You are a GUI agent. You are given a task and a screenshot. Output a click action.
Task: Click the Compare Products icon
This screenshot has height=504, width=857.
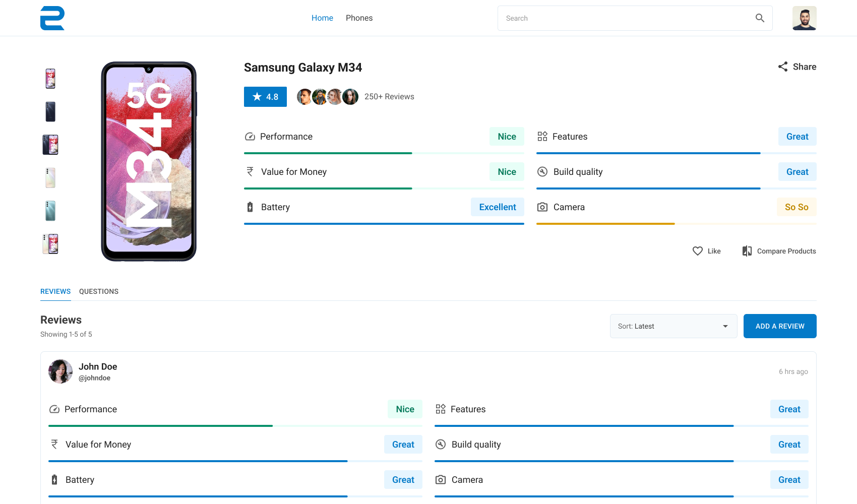pyautogui.click(x=747, y=251)
